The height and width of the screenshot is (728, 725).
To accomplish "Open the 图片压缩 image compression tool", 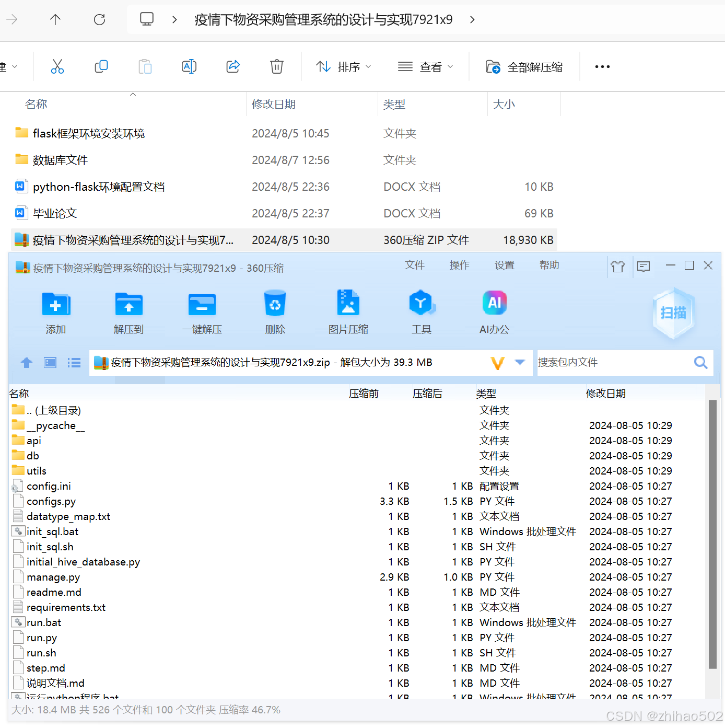I will (x=348, y=312).
